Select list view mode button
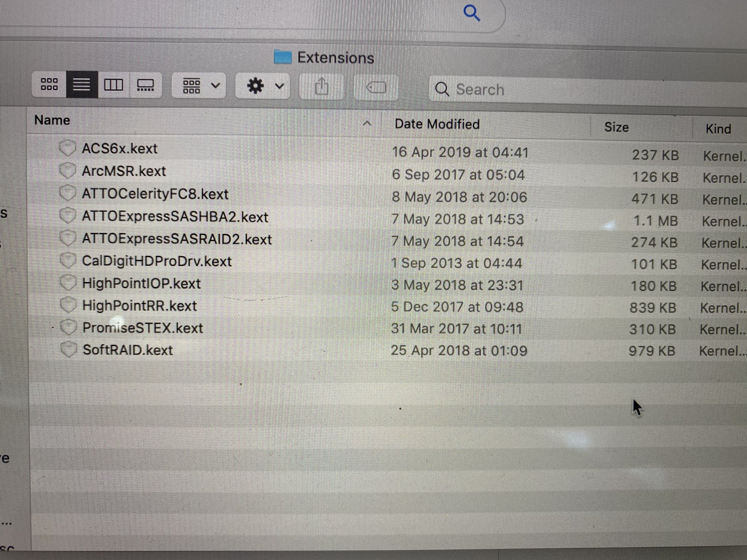 tap(82, 85)
